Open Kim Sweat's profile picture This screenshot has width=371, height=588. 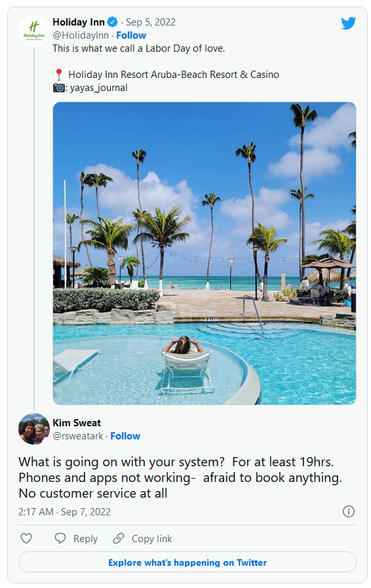[34, 429]
